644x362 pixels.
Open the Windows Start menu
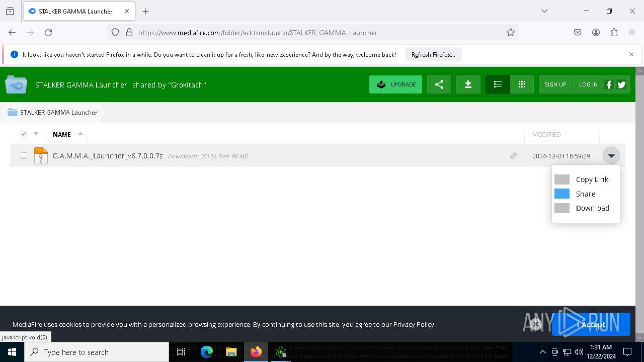pos(12,352)
